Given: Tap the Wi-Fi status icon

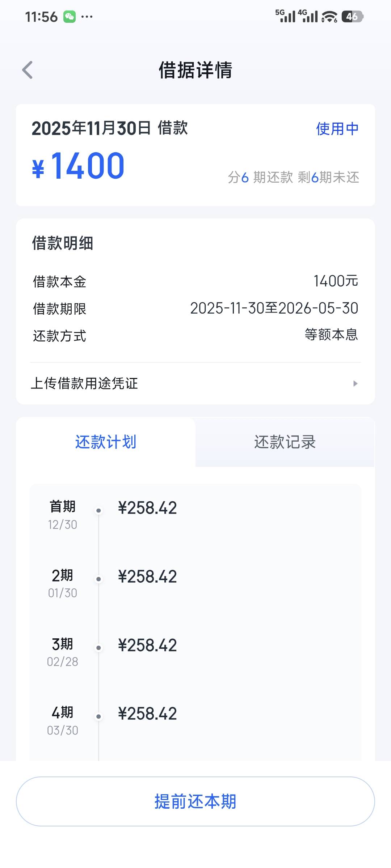Looking at the screenshot, I should [x=329, y=17].
